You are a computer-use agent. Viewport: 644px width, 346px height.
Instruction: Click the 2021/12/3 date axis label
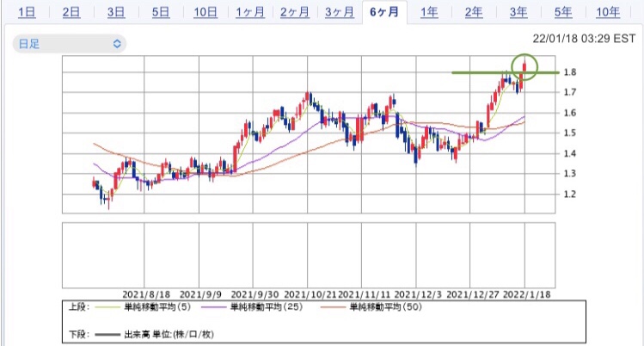[418, 294]
